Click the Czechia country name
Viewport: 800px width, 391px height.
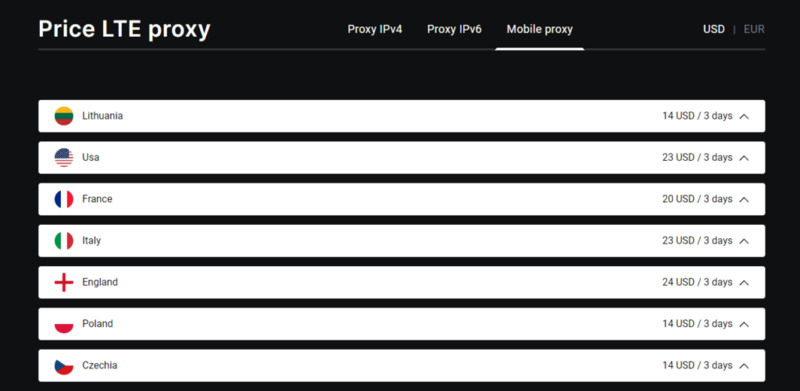click(x=99, y=365)
